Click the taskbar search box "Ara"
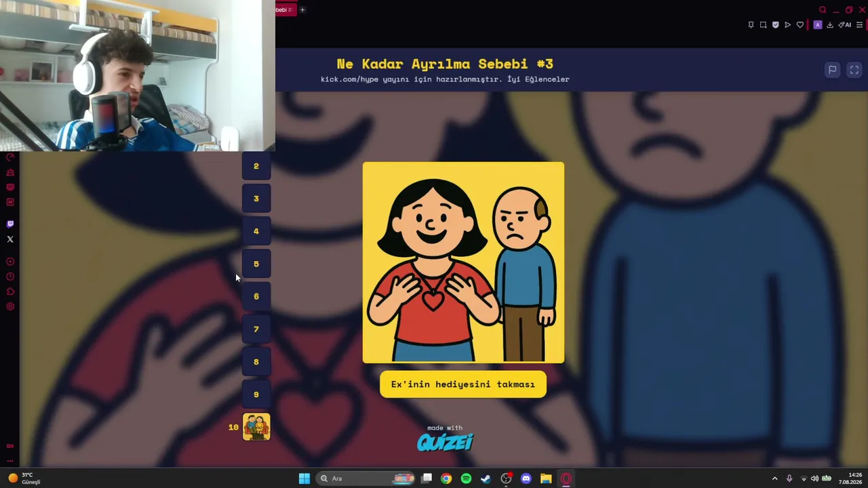 pos(366,479)
